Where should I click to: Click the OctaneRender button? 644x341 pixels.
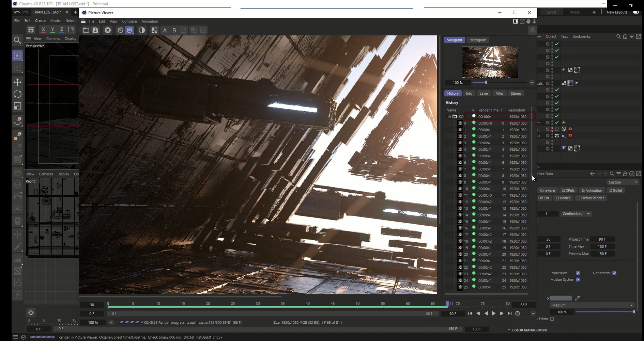click(x=591, y=198)
